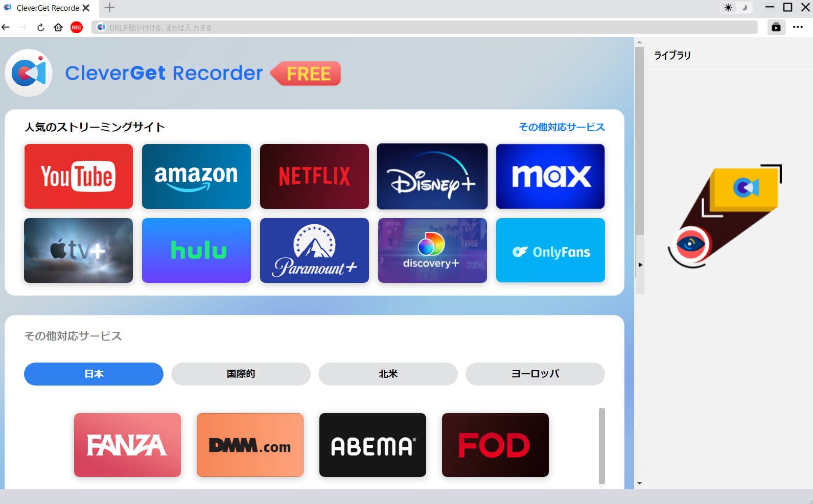Click the red REC record button
Screen dimensions: 813x504
click(77, 28)
